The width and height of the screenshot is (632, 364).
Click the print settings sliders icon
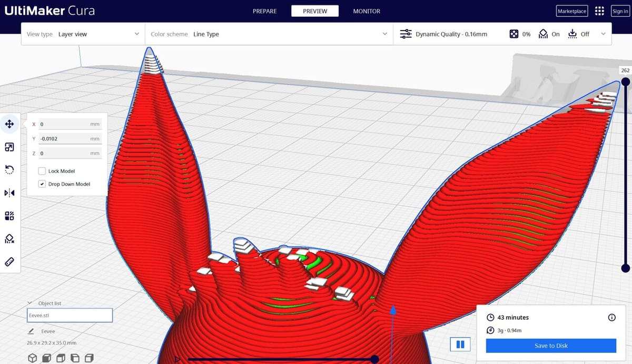(x=406, y=34)
